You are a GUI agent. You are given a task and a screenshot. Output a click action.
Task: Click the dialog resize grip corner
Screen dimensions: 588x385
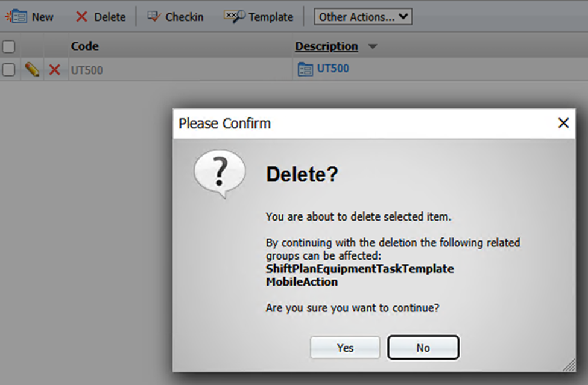[569, 365]
